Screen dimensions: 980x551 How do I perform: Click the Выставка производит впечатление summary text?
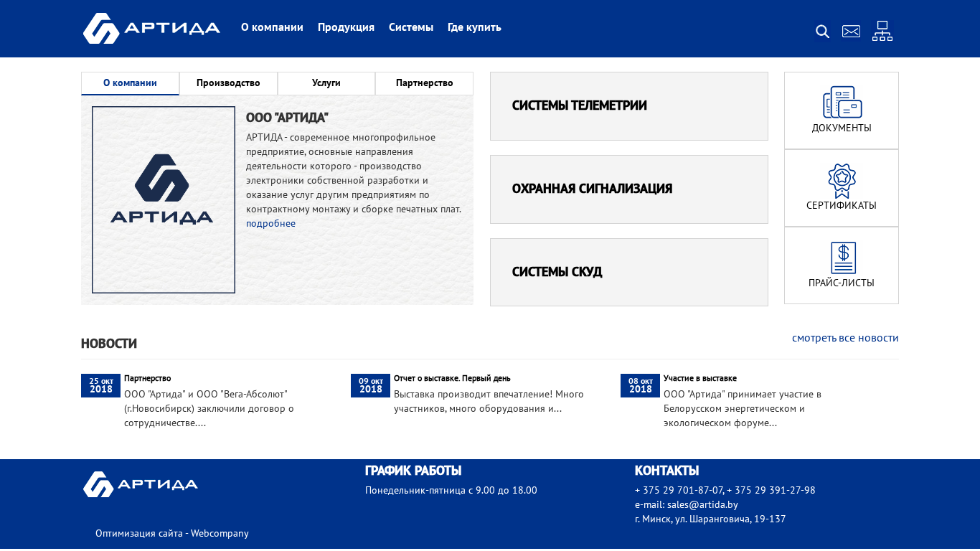[x=489, y=401]
